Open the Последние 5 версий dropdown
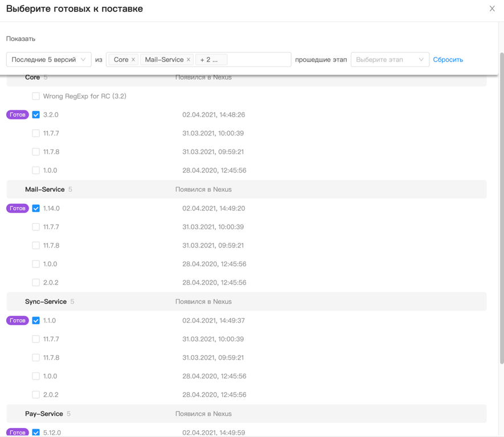This screenshot has width=504, height=437. (x=48, y=60)
